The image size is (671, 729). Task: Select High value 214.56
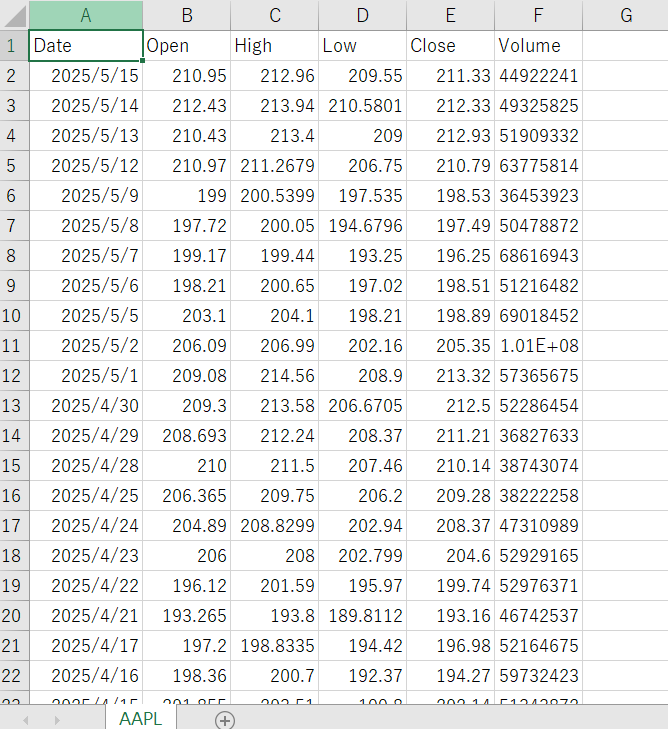click(x=274, y=376)
